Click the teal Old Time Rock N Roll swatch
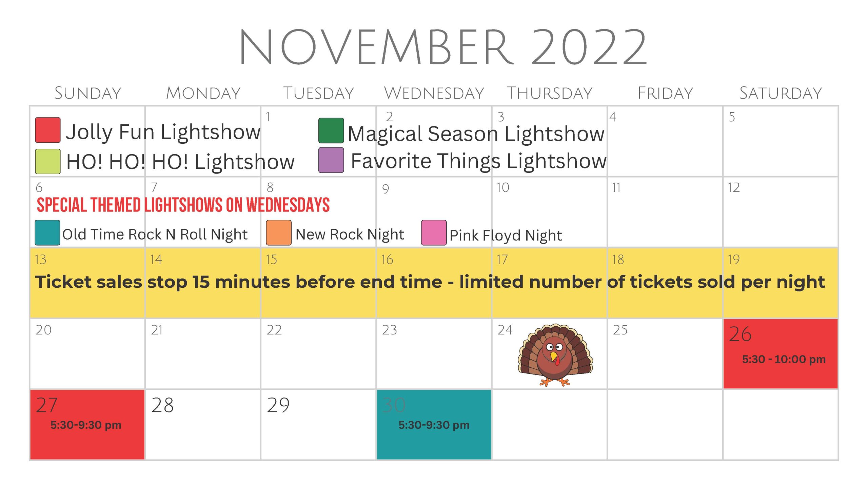The height and width of the screenshot is (488, 868). click(47, 233)
